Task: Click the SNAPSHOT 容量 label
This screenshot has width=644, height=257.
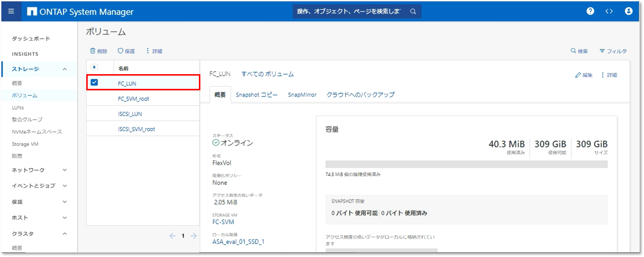Action: coord(348,201)
